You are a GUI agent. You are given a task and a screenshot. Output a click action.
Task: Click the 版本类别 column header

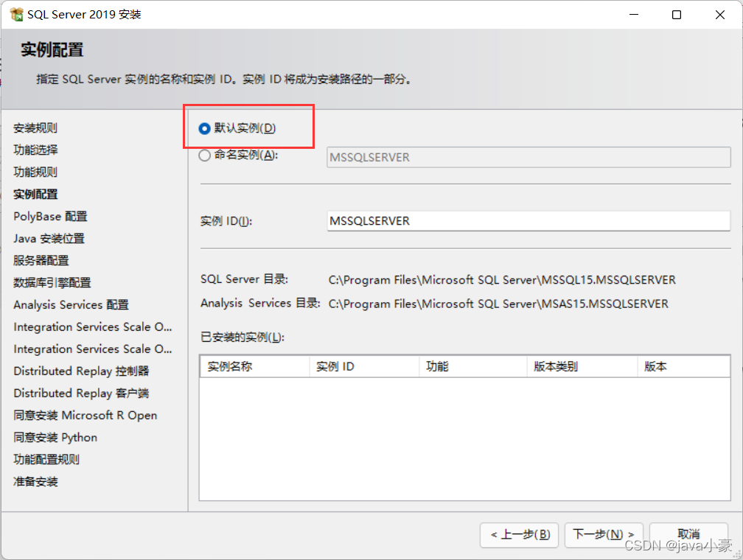(x=582, y=366)
